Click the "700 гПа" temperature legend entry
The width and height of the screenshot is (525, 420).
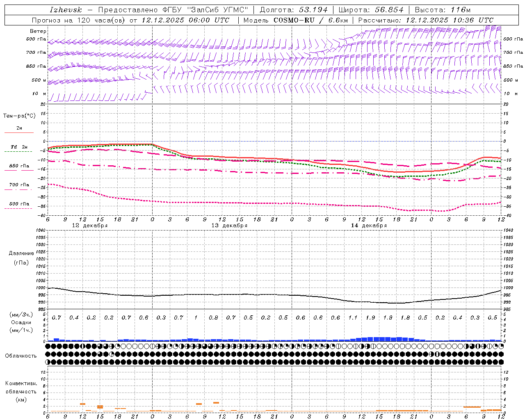click(19, 185)
